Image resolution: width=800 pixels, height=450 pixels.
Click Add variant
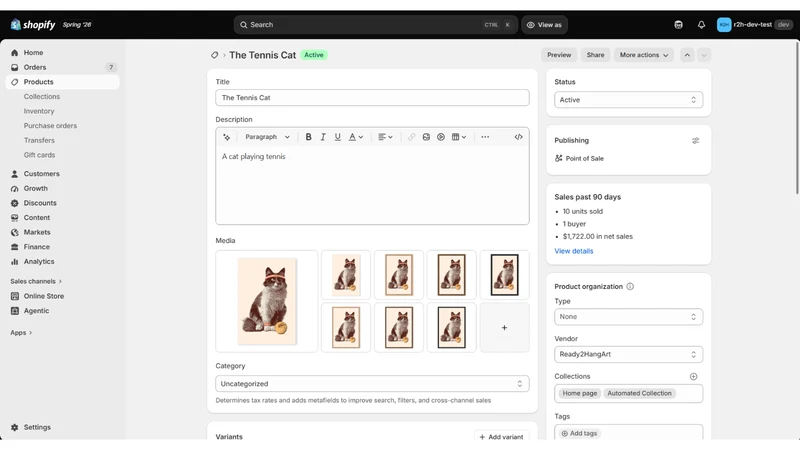pyautogui.click(x=502, y=437)
